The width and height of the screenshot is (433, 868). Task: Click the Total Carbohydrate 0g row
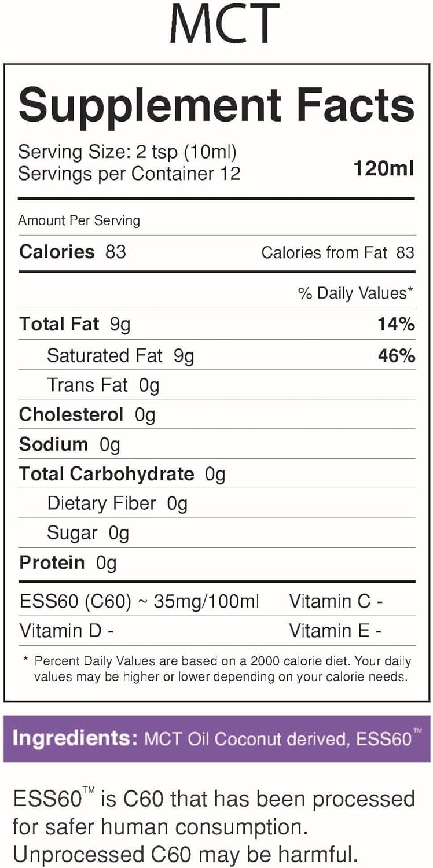coord(122,474)
